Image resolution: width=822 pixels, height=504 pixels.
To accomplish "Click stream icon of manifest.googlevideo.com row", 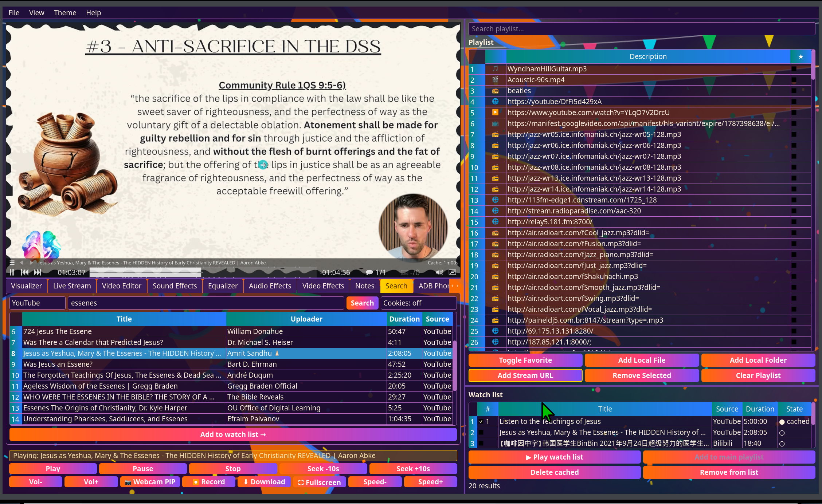I will pyautogui.click(x=495, y=123).
